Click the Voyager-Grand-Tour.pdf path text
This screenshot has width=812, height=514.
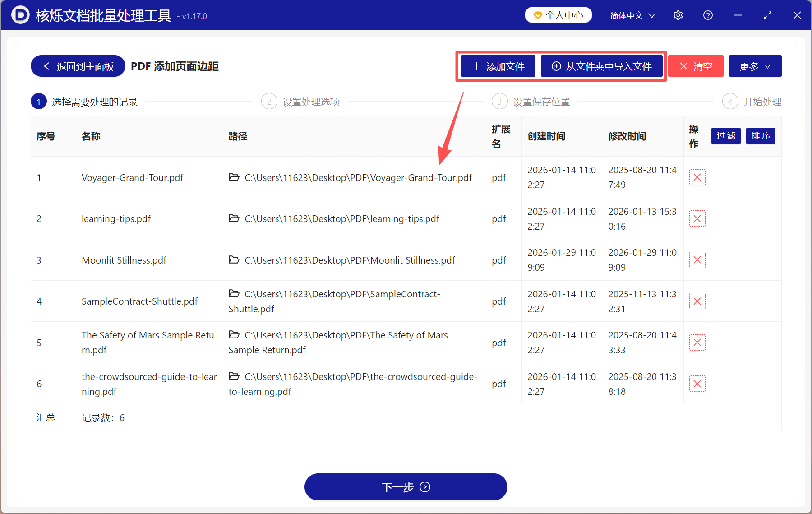tap(358, 177)
